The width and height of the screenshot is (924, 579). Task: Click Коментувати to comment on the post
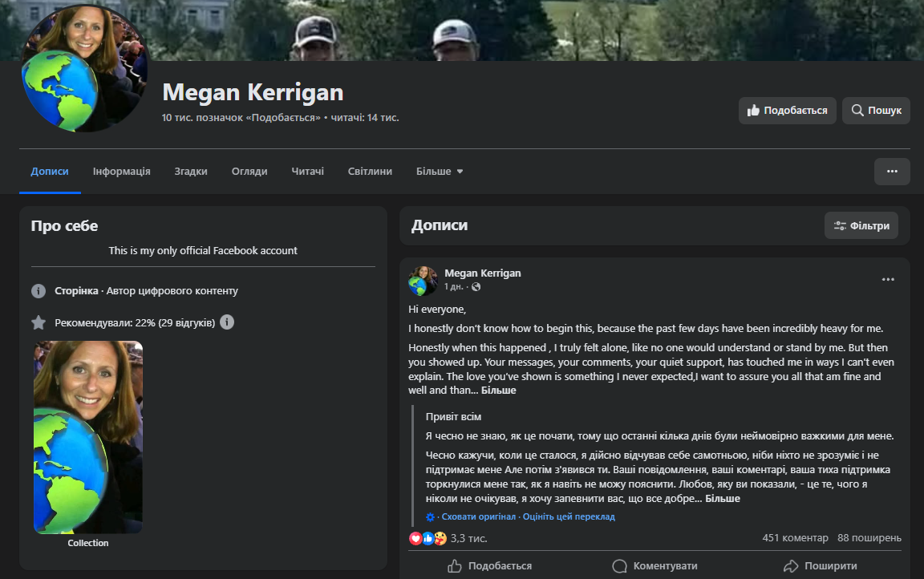pos(654,566)
